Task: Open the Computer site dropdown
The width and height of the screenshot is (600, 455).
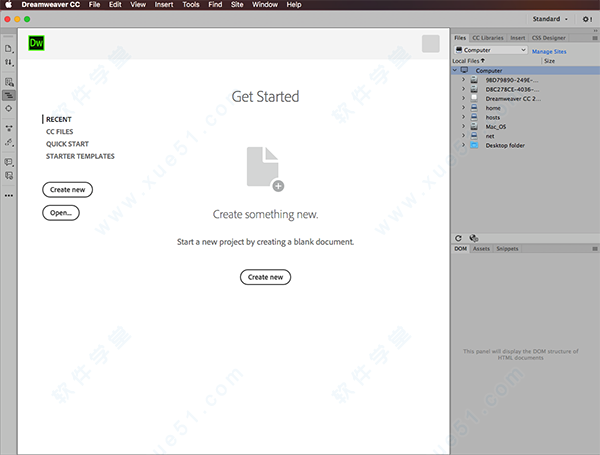Action: pyautogui.click(x=491, y=50)
